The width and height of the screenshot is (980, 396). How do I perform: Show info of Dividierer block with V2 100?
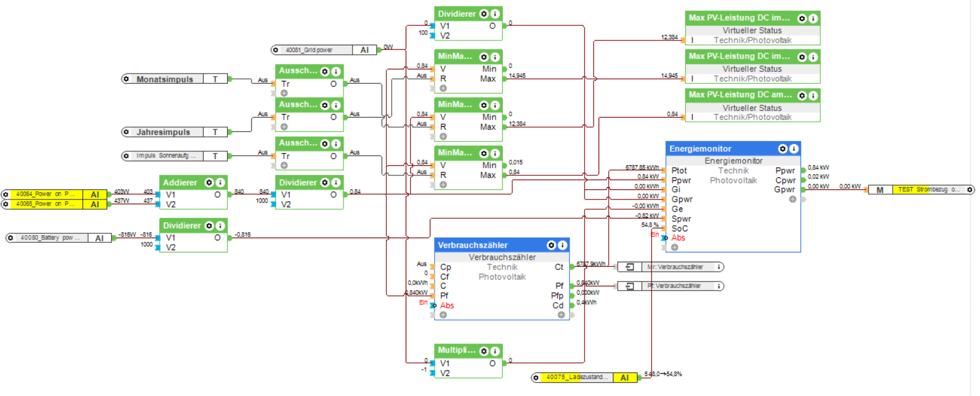tap(495, 14)
